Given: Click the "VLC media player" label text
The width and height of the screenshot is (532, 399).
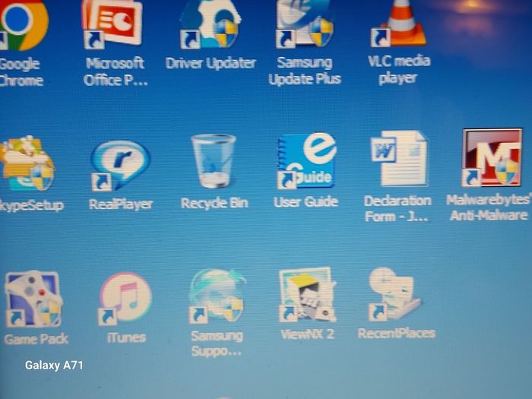Looking at the screenshot, I should tap(399, 70).
